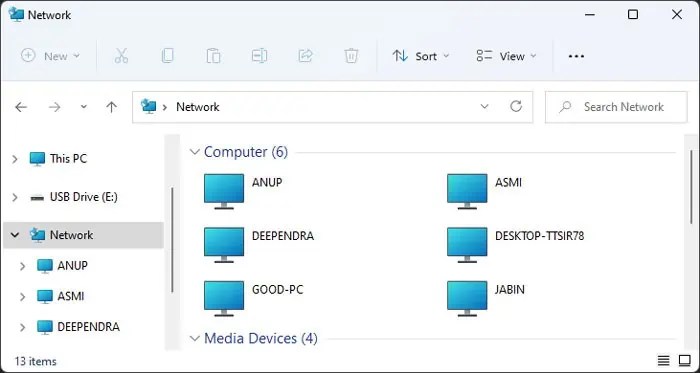Click the JABIN name label
The width and height of the screenshot is (700, 373).
(x=509, y=290)
